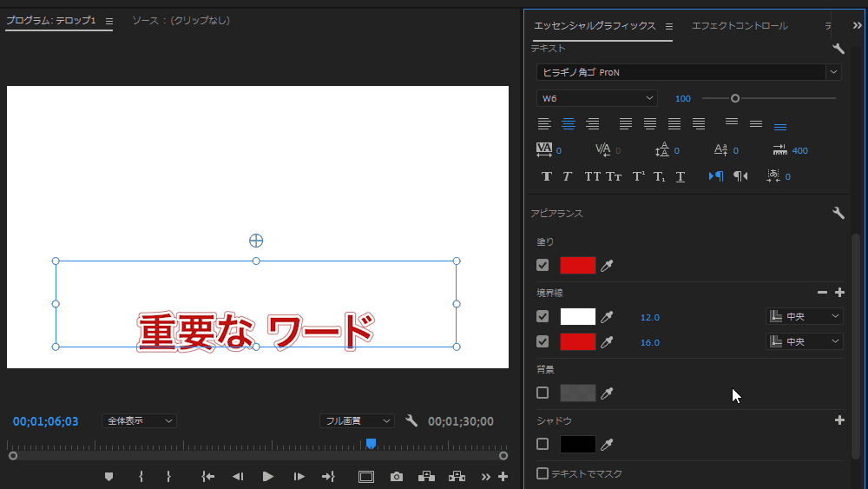The image size is (868, 489).
Task: Set left-to-right text direction
Action: coord(716,176)
